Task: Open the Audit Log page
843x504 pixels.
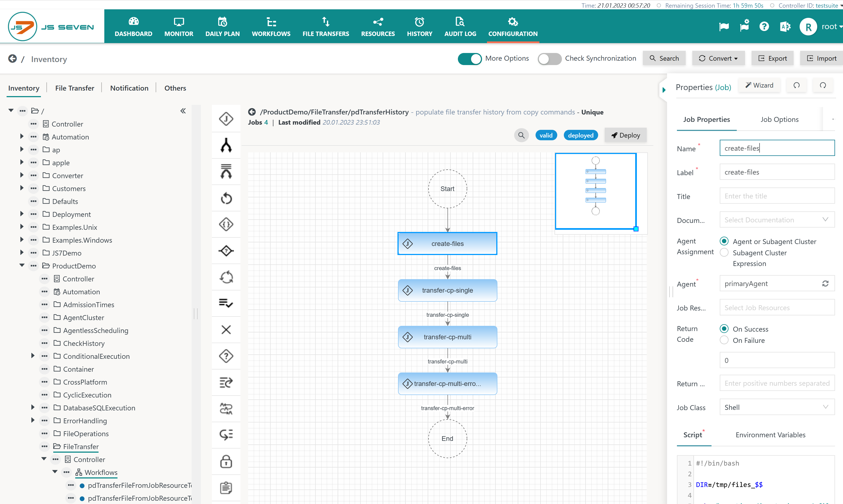Action: click(x=460, y=27)
